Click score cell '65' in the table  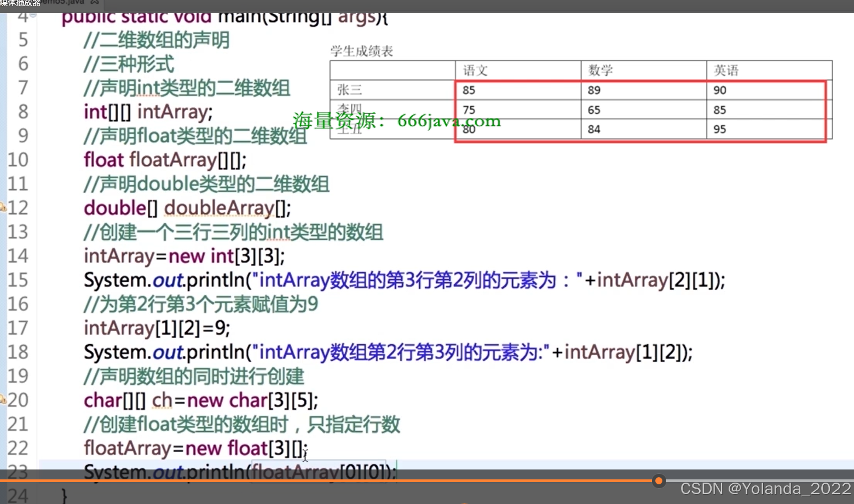(594, 110)
